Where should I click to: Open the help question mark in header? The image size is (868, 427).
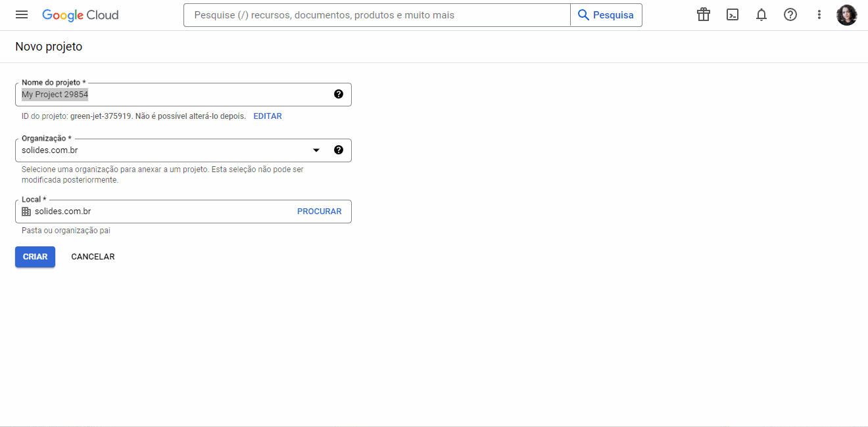[790, 15]
